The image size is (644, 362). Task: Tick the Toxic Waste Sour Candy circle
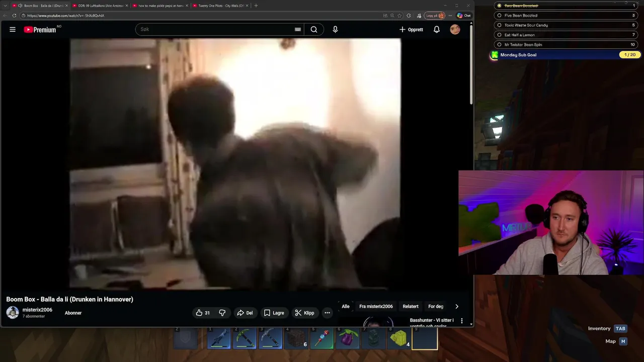click(x=499, y=25)
